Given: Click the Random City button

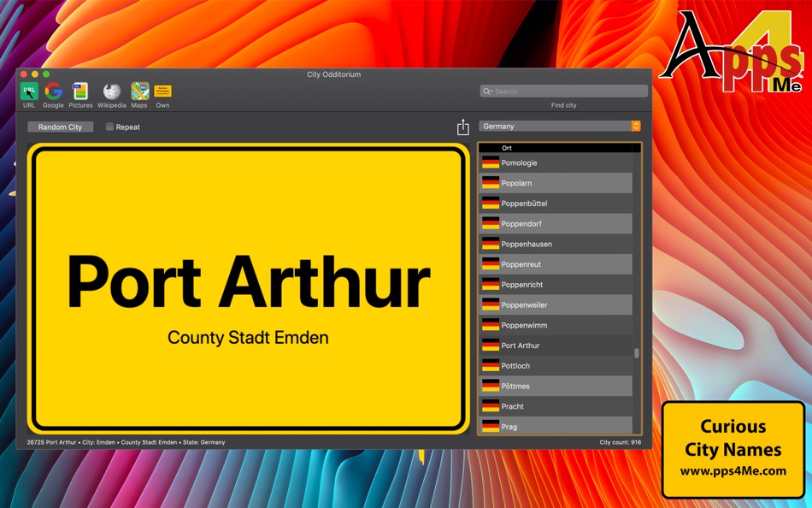Looking at the screenshot, I should pos(60,126).
